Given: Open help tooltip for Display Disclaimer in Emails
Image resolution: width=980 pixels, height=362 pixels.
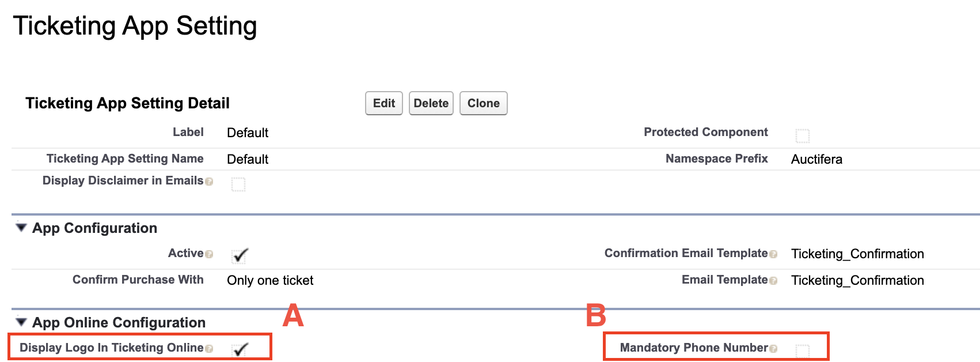Looking at the screenshot, I should [x=210, y=182].
